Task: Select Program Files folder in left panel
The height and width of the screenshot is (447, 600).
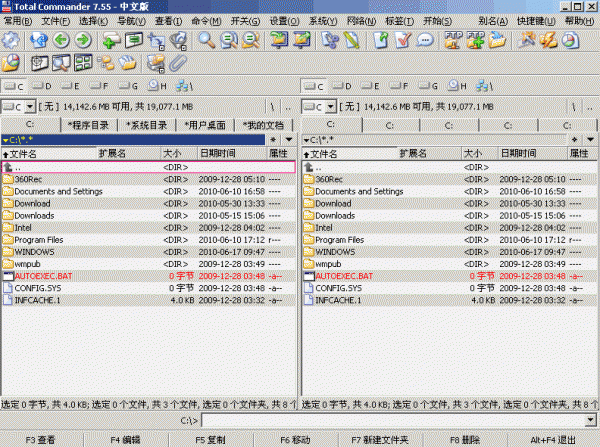Action: (x=148, y=240)
